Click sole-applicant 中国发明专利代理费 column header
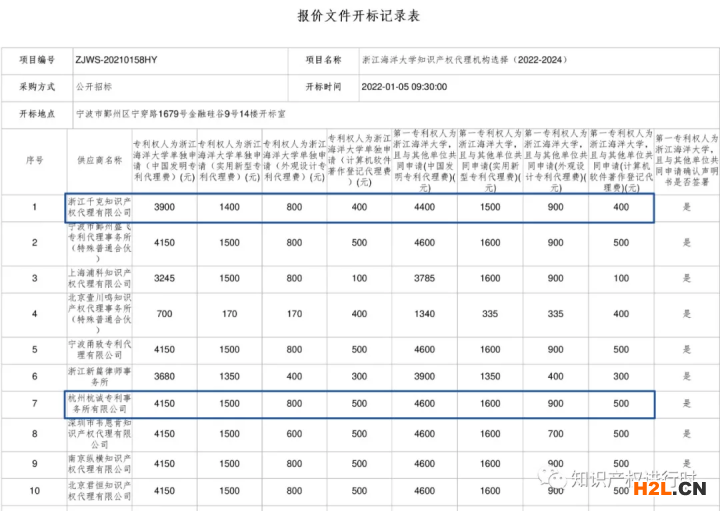The width and height of the screenshot is (720, 511). point(164,161)
